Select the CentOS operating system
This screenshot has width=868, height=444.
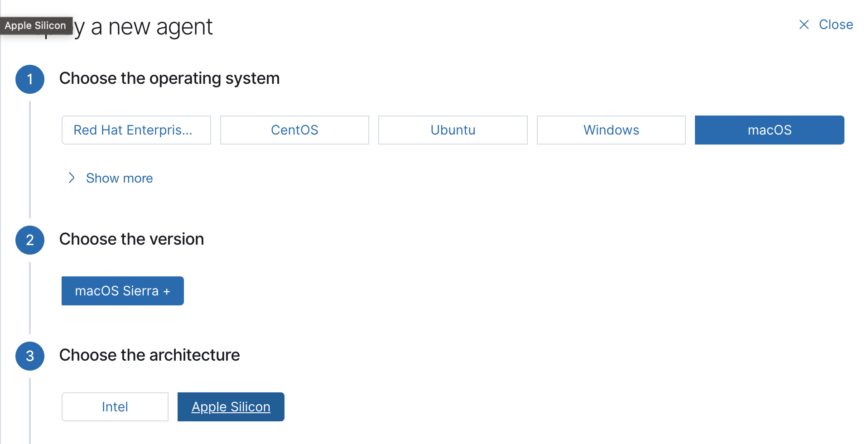[x=294, y=130]
